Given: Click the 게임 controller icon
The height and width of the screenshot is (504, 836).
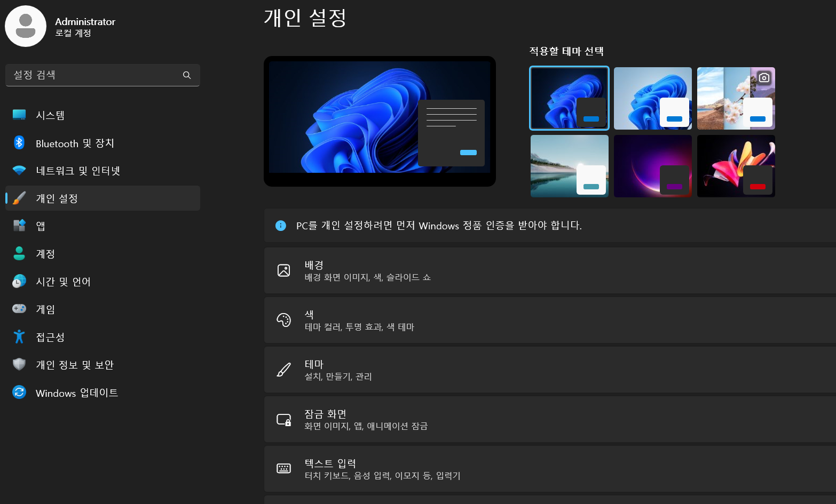Looking at the screenshot, I should pyautogui.click(x=19, y=309).
